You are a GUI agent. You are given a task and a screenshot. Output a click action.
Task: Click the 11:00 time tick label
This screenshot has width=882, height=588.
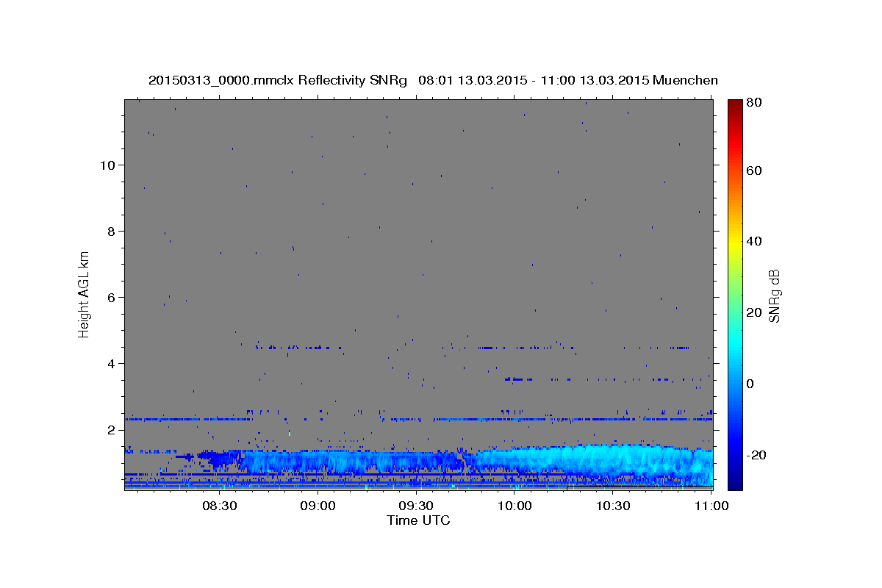tap(711, 506)
